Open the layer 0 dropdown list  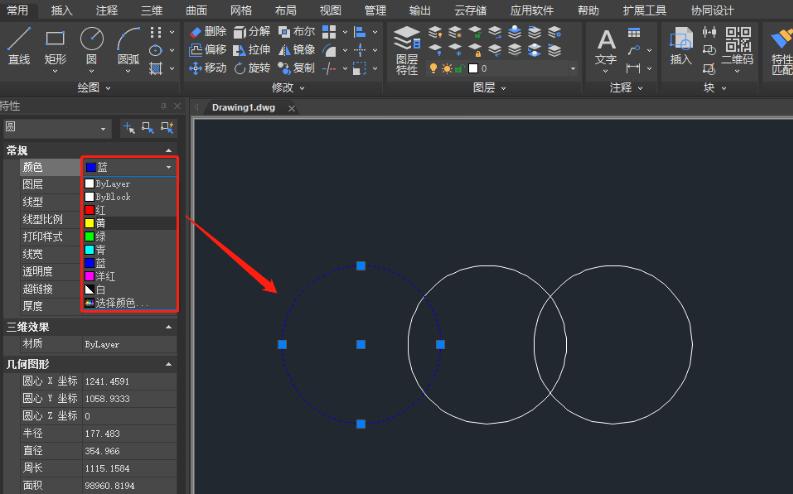pos(572,68)
